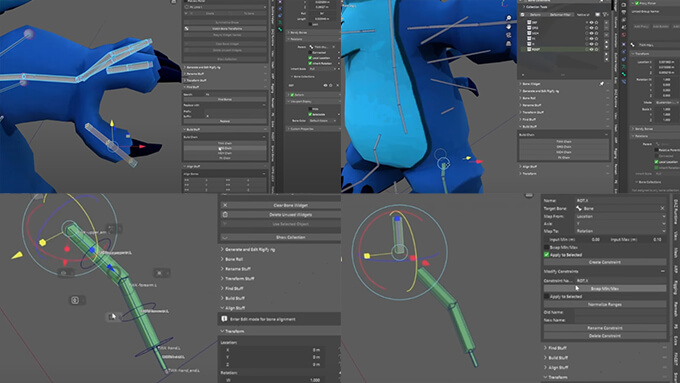Click the Create Constraint button

(605, 262)
